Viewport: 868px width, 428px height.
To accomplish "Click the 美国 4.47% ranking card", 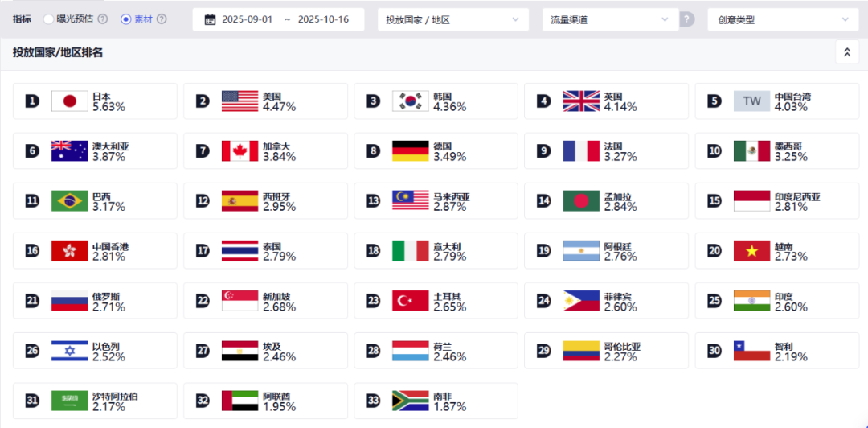I will tap(265, 101).
